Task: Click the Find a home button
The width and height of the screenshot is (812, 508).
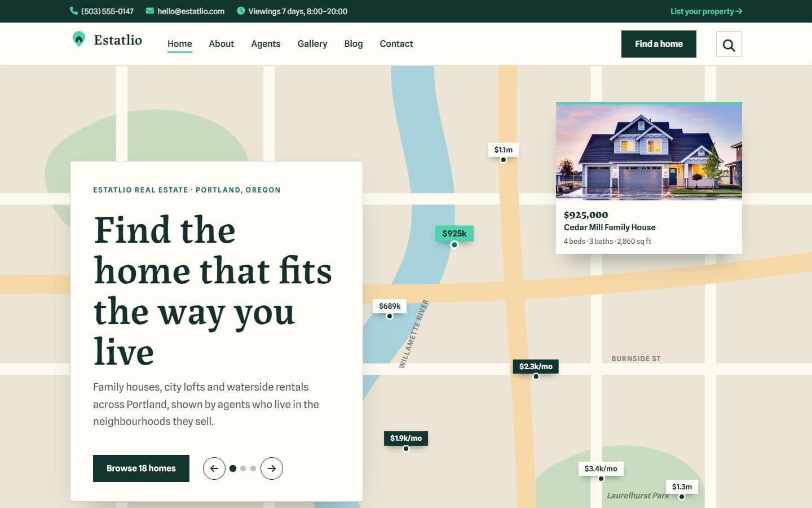Action: point(659,44)
